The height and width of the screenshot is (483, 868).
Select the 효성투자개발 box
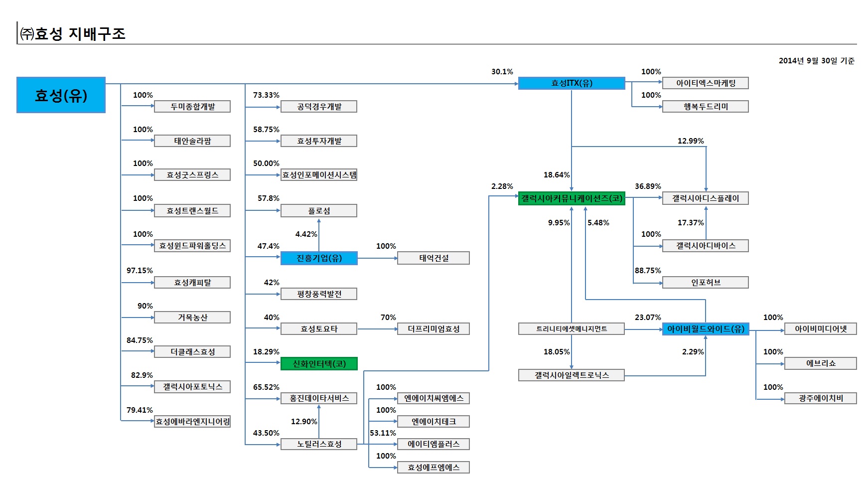point(319,141)
